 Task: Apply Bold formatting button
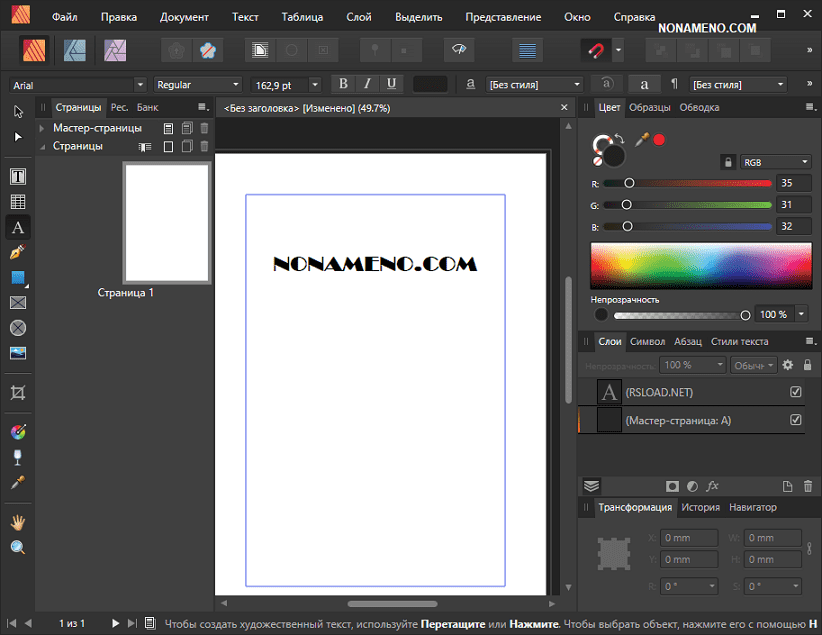(x=344, y=85)
